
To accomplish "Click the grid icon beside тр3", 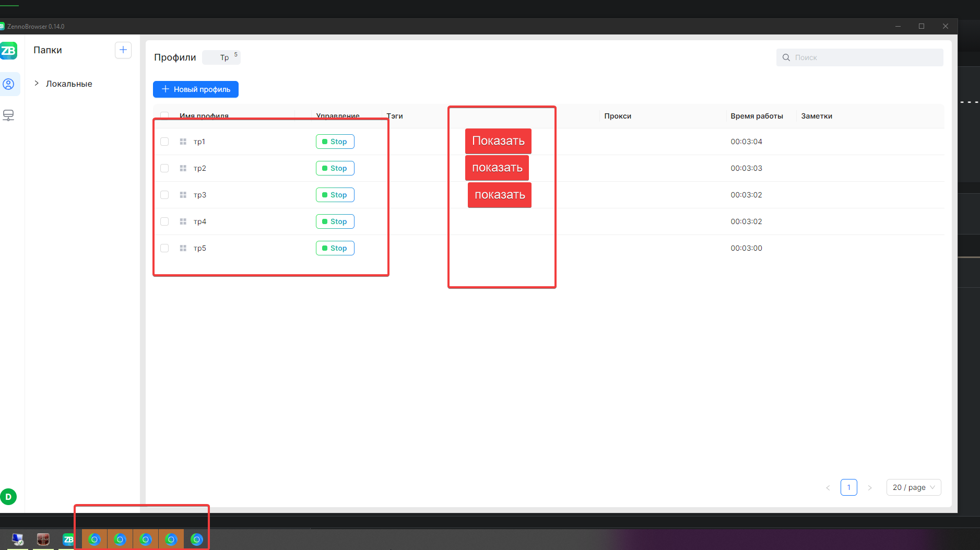I will pyautogui.click(x=183, y=195).
